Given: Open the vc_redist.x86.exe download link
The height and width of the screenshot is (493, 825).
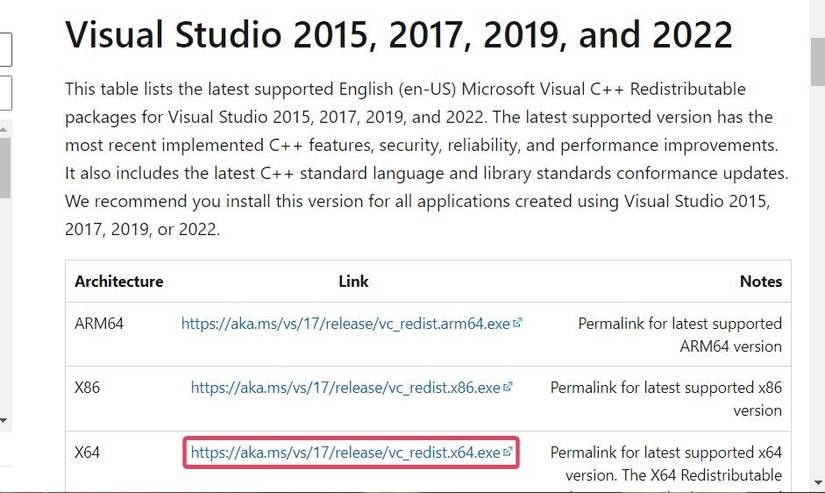Looking at the screenshot, I should 345,386.
